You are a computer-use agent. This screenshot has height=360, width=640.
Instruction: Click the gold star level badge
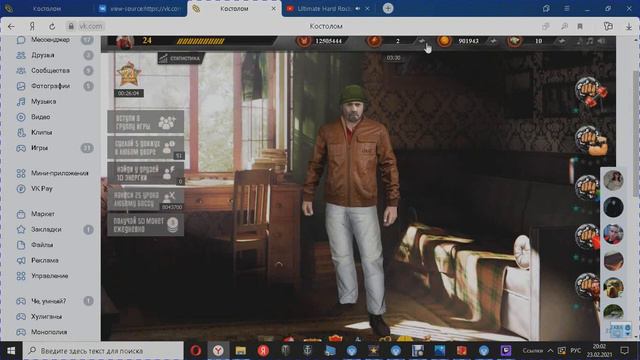coord(129,74)
